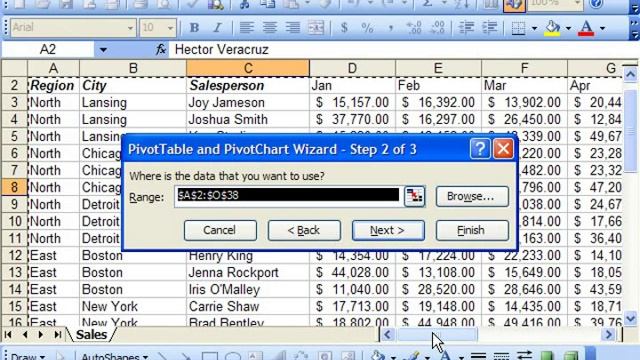The image size is (640, 360).
Task: Open the Font Color dropdown arrow
Action: click(x=602, y=28)
